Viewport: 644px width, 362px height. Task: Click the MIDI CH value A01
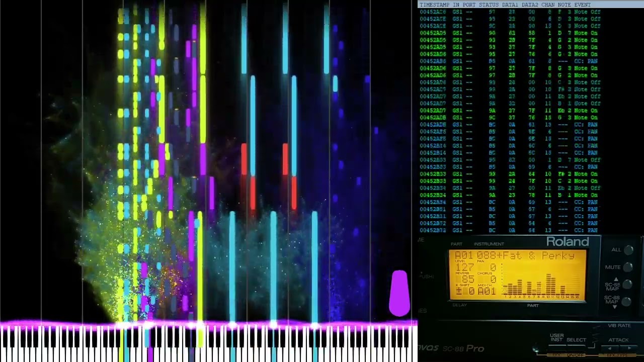[x=487, y=291]
